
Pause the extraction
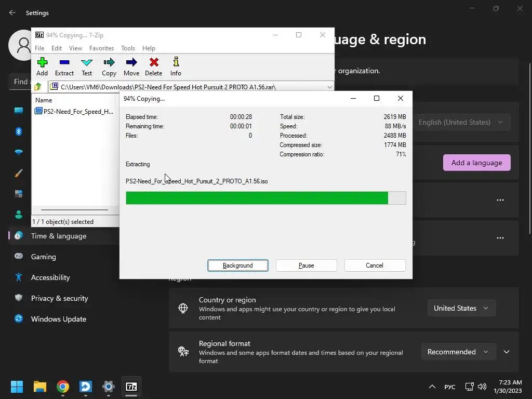[307, 265]
